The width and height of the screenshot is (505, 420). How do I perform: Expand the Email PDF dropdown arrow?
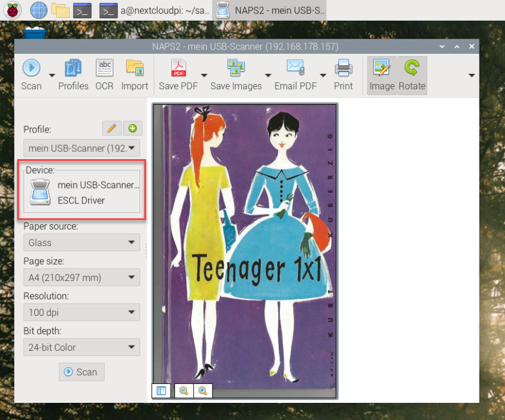click(323, 75)
